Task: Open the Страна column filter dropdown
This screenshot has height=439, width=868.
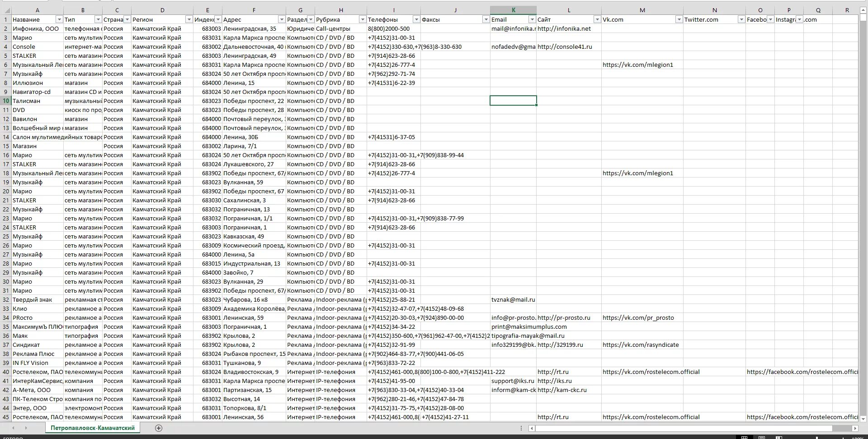Action: pos(127,19)
